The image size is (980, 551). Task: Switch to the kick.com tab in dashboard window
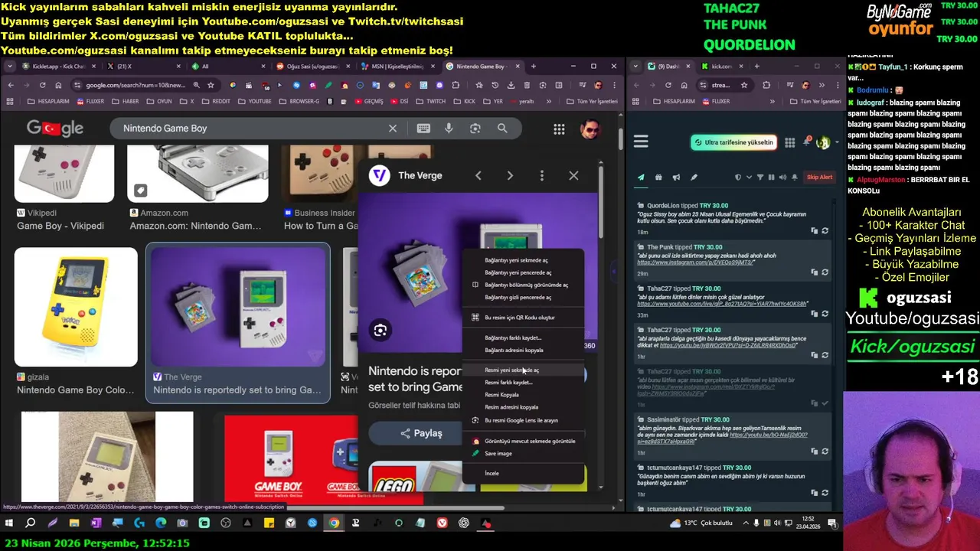(721, 67)
